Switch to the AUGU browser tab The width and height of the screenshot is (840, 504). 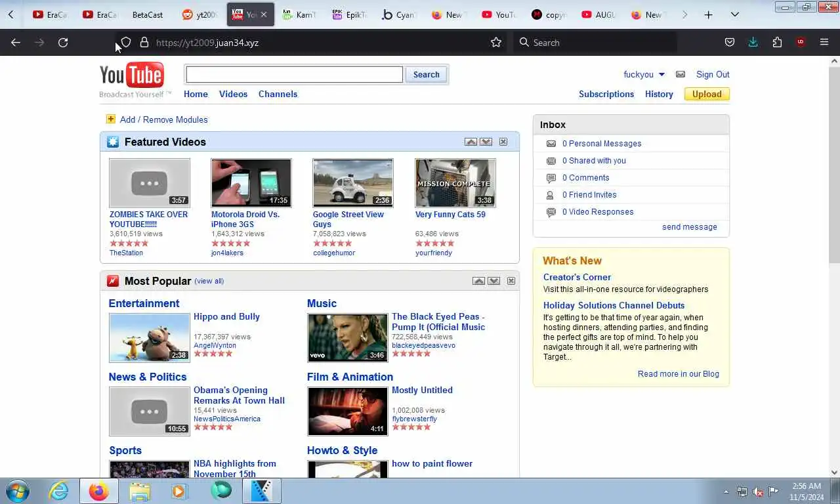tap(598, 14)
